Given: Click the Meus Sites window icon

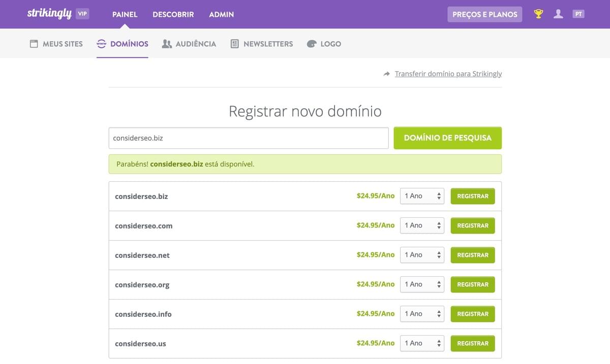Looking at the screenshot, I should coord(34,44).
